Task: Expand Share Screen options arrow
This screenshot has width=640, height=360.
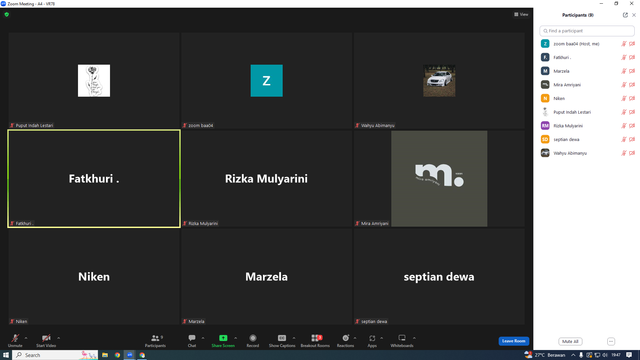Action: point(236,338)
